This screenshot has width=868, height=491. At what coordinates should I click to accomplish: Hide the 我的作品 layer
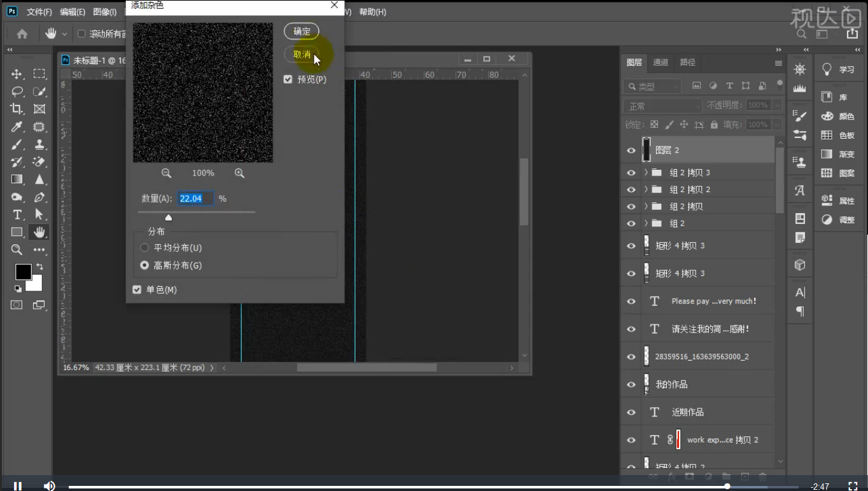point(631,384)
